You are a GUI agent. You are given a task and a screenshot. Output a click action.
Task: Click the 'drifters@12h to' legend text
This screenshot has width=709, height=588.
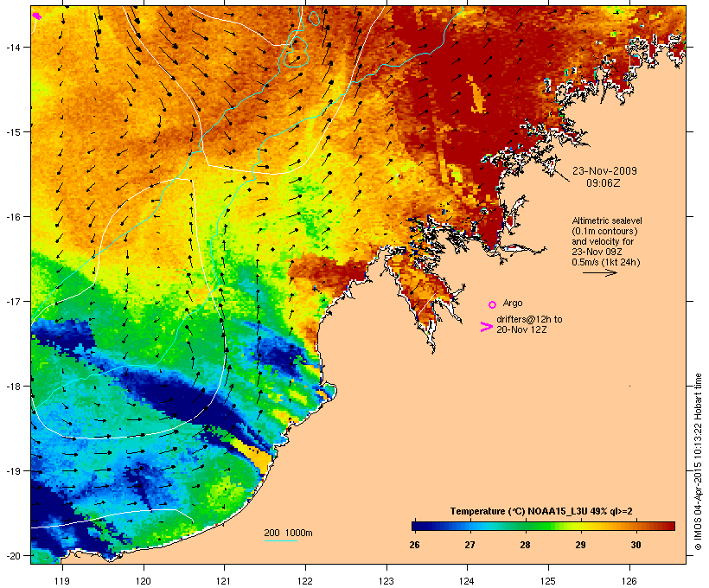[529, 319]
